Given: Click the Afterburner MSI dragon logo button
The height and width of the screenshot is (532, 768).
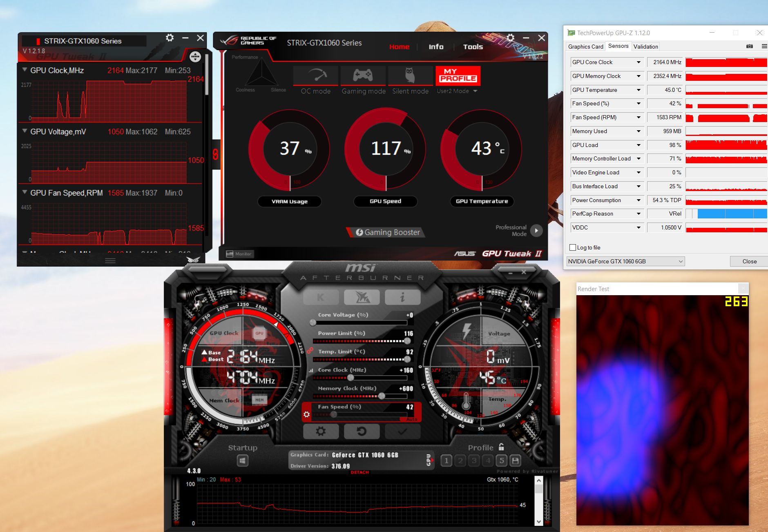Looking at the screenshot, I should [362, 297].
